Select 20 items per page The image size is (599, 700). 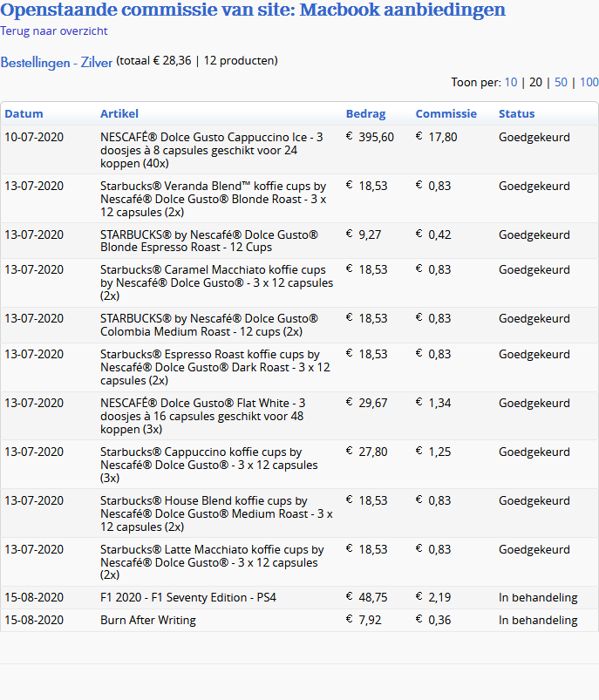(535, 83)
